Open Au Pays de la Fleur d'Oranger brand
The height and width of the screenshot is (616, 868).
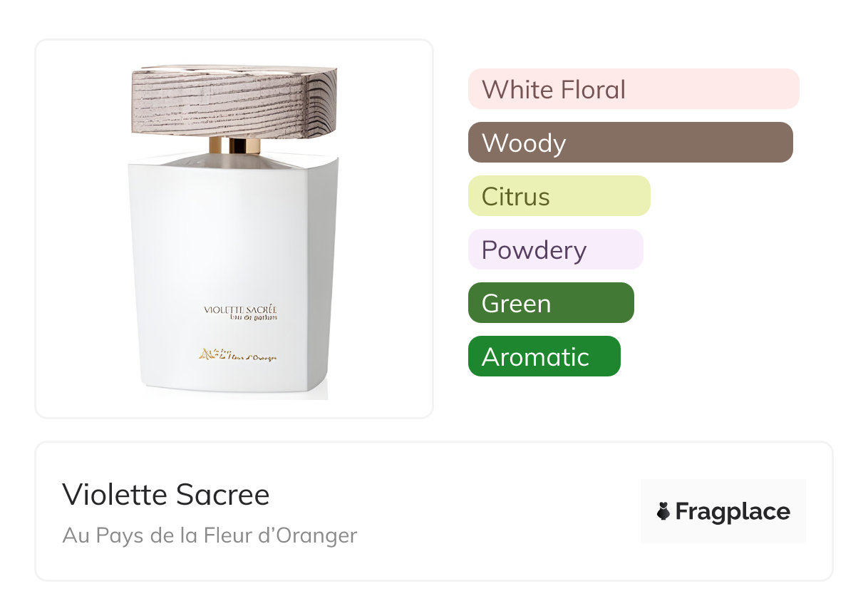point(210,535)
